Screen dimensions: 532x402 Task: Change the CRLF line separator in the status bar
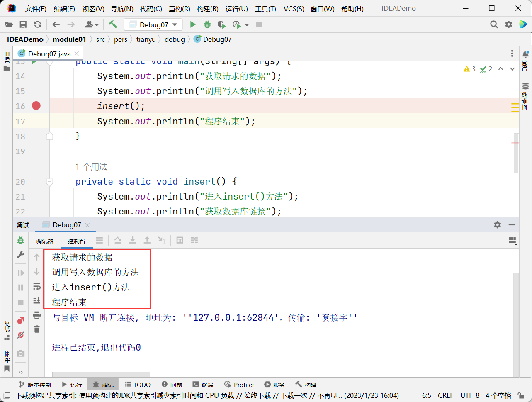(x=446, y=395)
